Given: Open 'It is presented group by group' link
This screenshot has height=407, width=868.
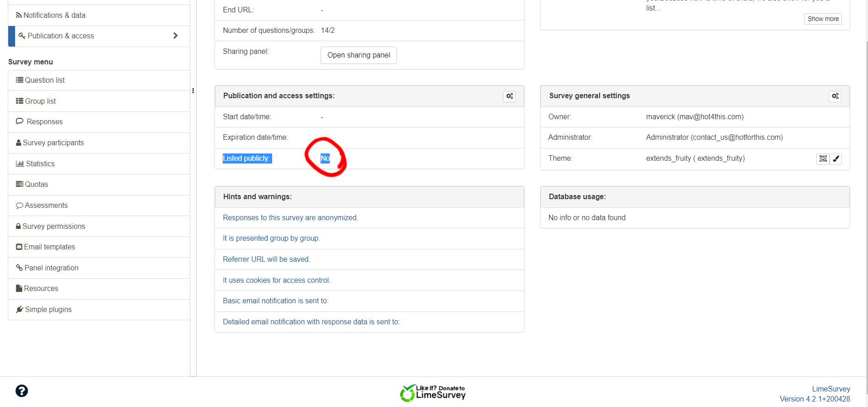Looking at the screenshot, I should click(x=272, y=238).
